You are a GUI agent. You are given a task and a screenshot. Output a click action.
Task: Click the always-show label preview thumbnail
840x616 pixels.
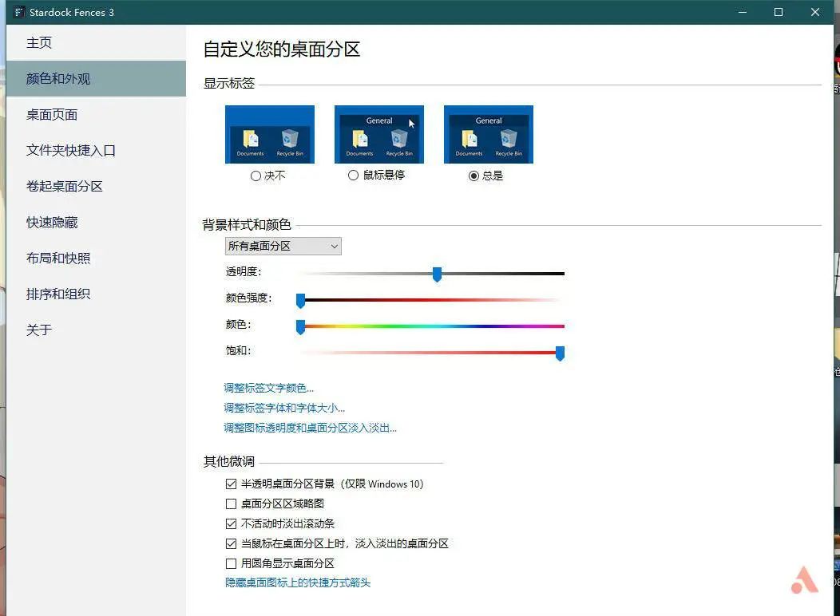tap(488, 134)
